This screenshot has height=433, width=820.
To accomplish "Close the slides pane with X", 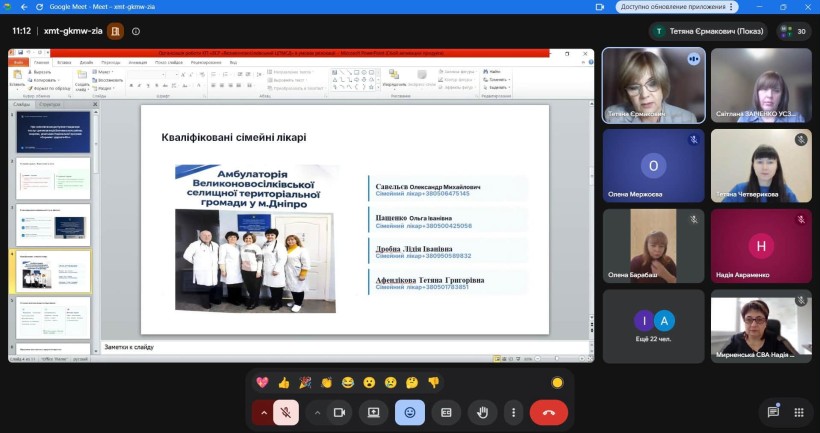I will [x=95, y=104].
